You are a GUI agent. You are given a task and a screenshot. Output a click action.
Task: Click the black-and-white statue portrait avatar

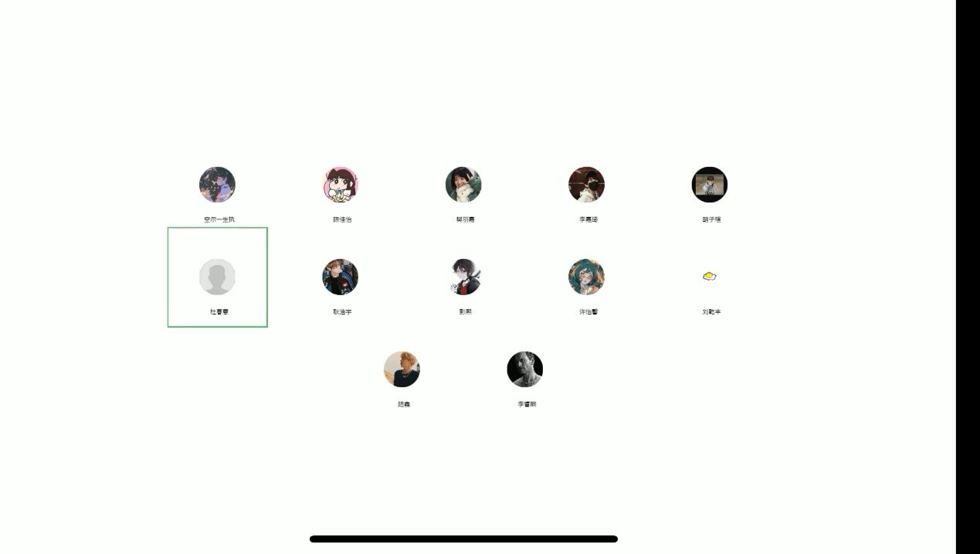525,369
